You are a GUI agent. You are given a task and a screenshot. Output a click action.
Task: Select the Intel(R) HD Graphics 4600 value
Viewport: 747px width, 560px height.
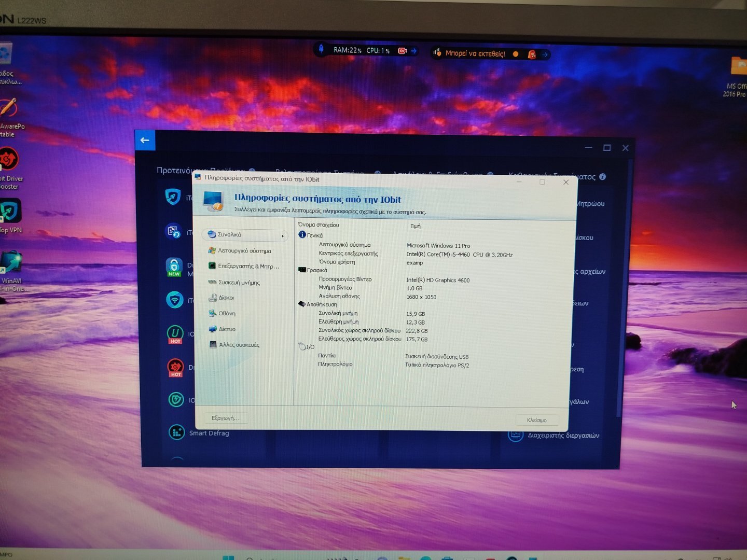click(438, 280)
